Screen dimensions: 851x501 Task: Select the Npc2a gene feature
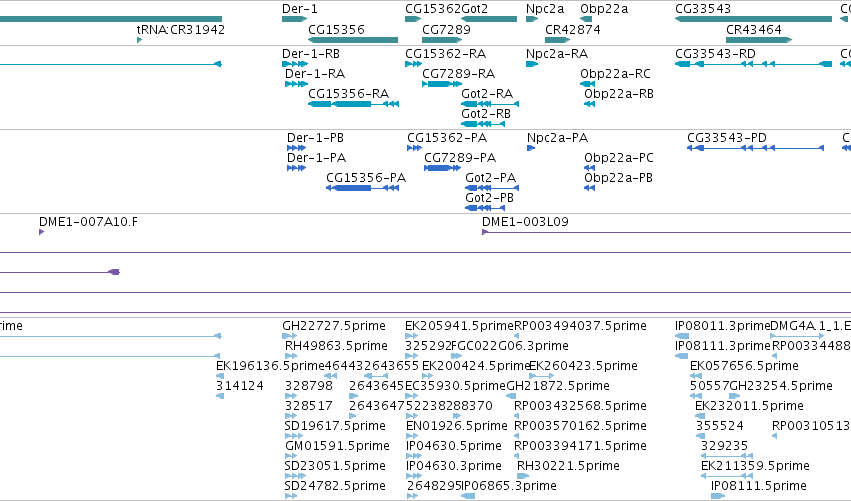click(532, 19)
